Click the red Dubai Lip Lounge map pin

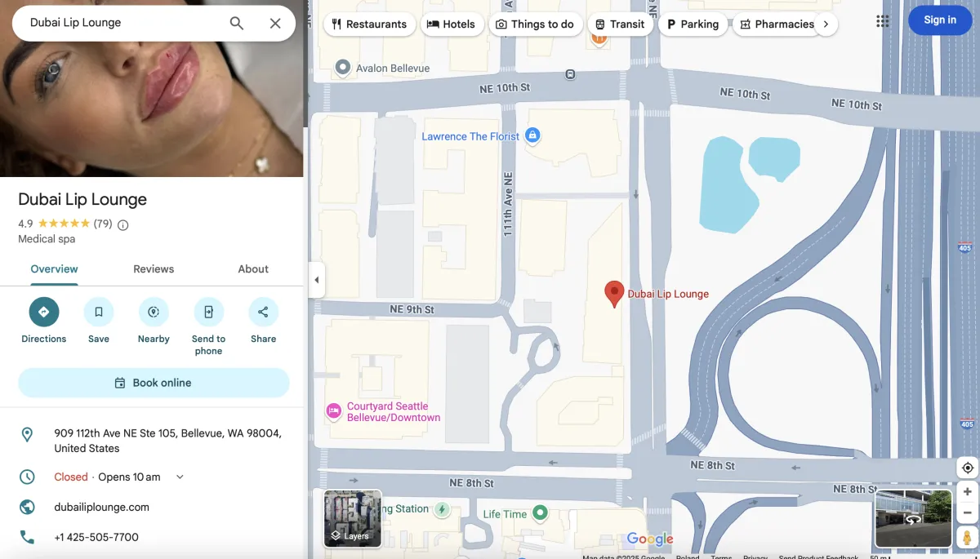tap(614, 294)
